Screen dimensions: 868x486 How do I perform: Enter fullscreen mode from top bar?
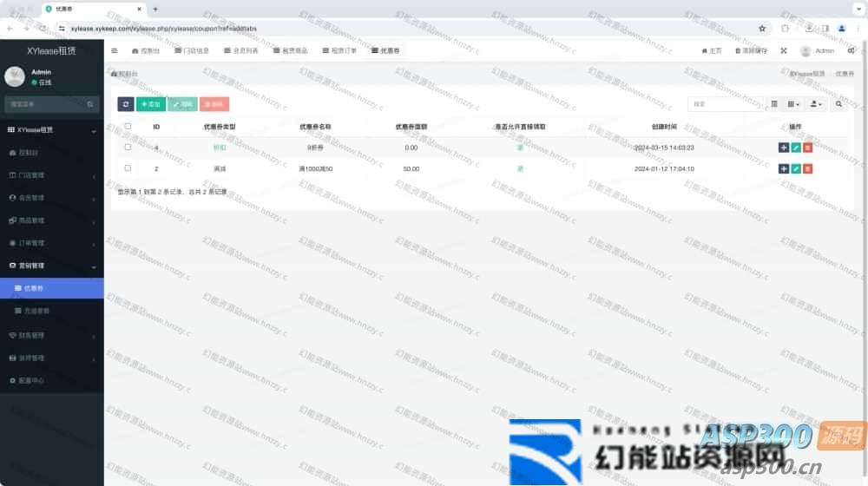[x=784, y=51]
